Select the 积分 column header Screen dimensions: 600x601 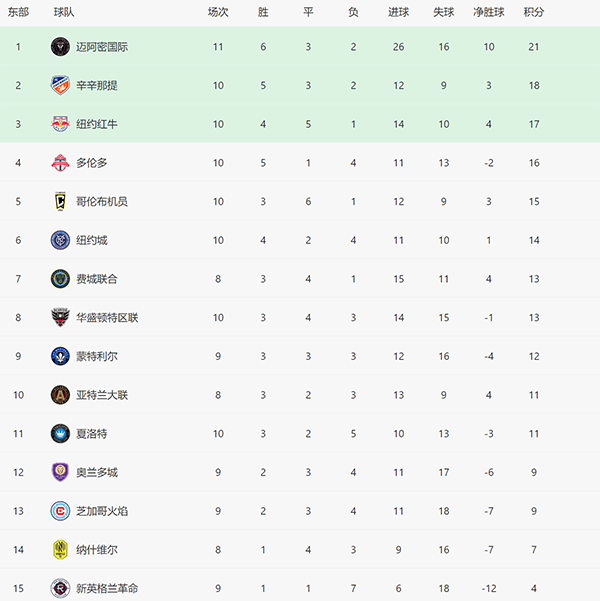534,12
